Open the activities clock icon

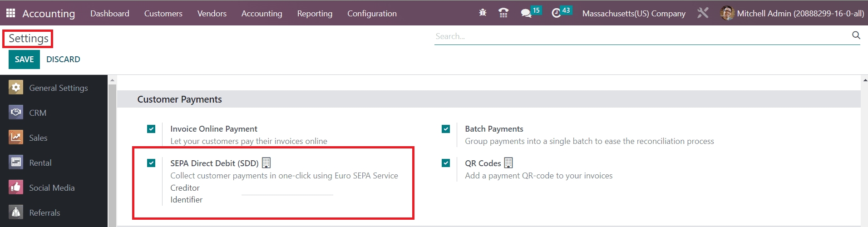tap(556, 13)
